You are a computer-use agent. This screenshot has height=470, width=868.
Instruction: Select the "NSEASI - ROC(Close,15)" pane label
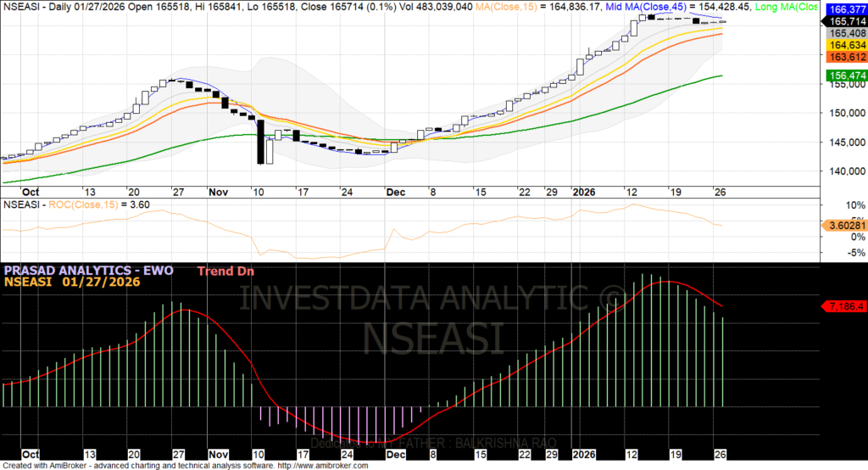click(64, 204)
